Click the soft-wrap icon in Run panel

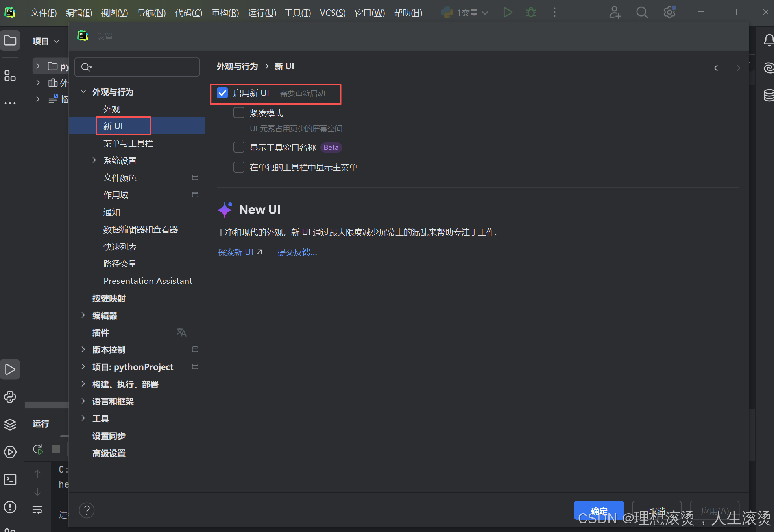(37, 510)
